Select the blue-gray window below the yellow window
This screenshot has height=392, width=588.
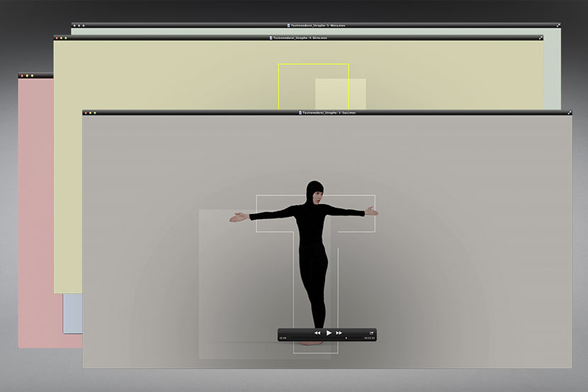coord(72,313)
